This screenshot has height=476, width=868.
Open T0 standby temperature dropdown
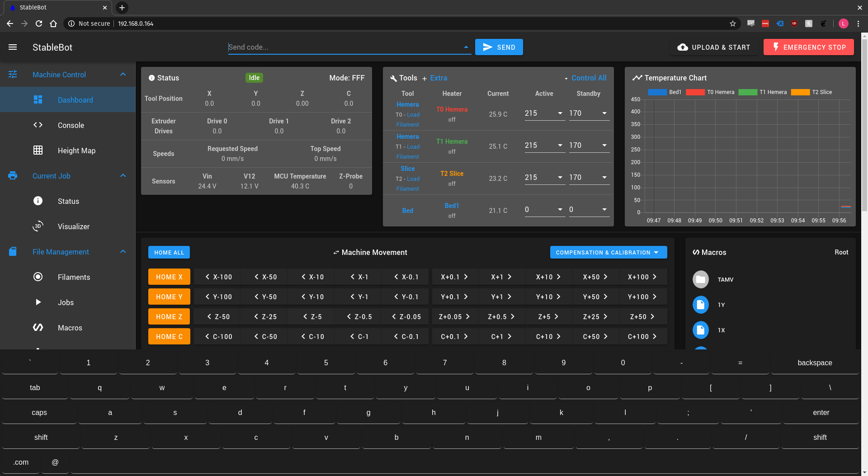pyautogui.click(x=604, y=113)
